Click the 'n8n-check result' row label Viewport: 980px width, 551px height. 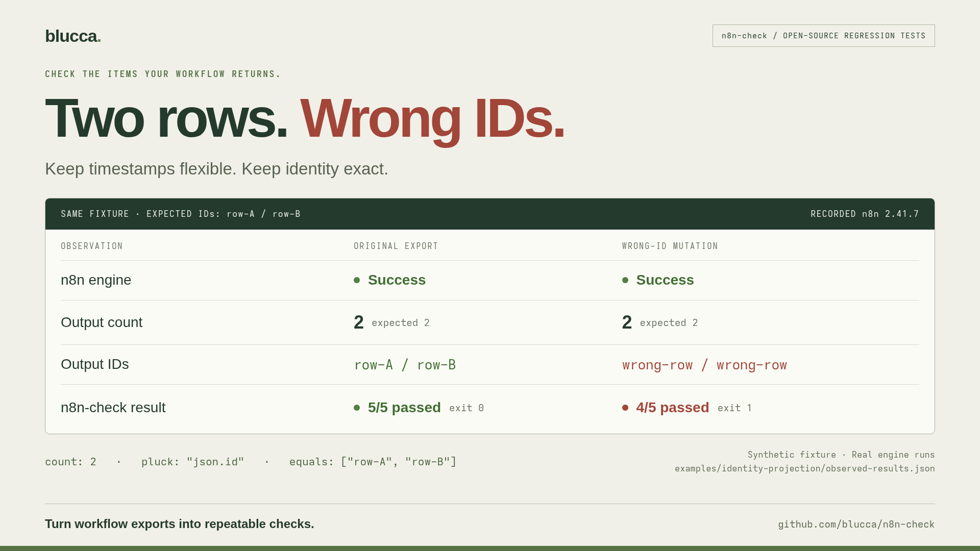click(x=113, y=408)
